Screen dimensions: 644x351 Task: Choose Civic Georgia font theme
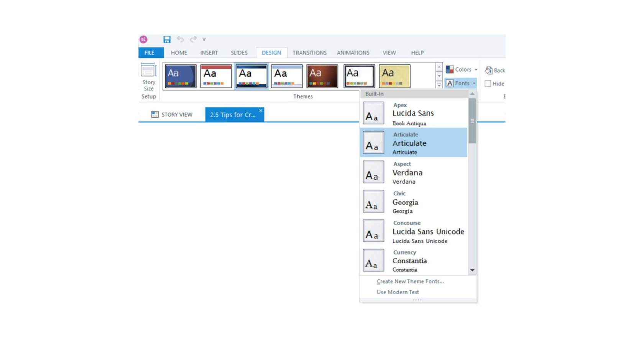pos(414,202)
